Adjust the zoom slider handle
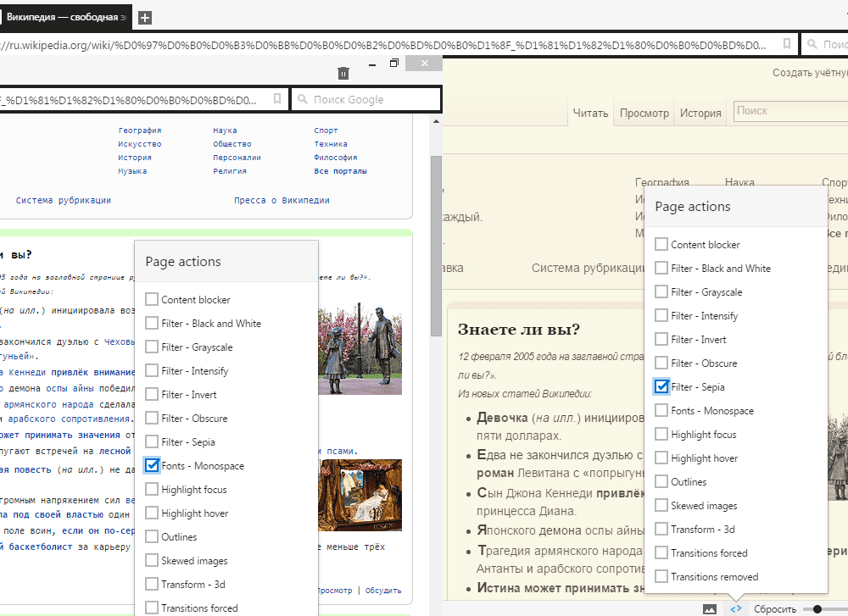848x616 pixels. (817, 609)
